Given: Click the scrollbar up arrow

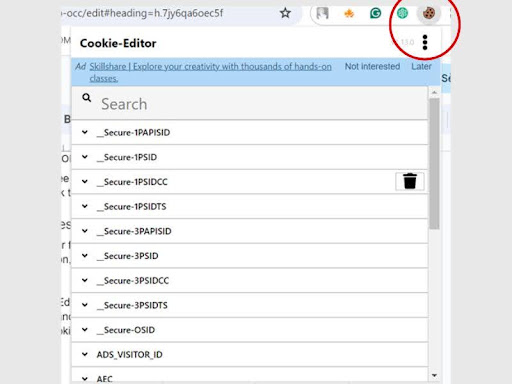Looking at the screenshot, I should click(434, 92).
